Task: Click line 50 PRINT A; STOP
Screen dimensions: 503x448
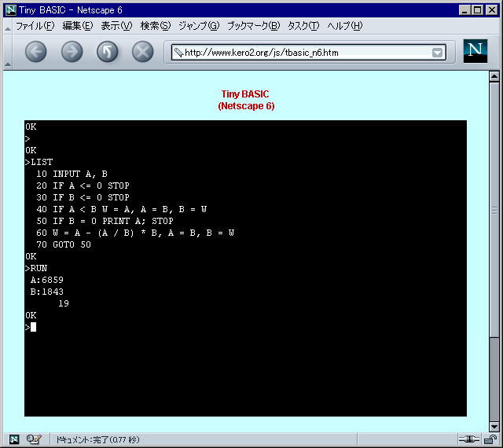Action: [105, 221]
